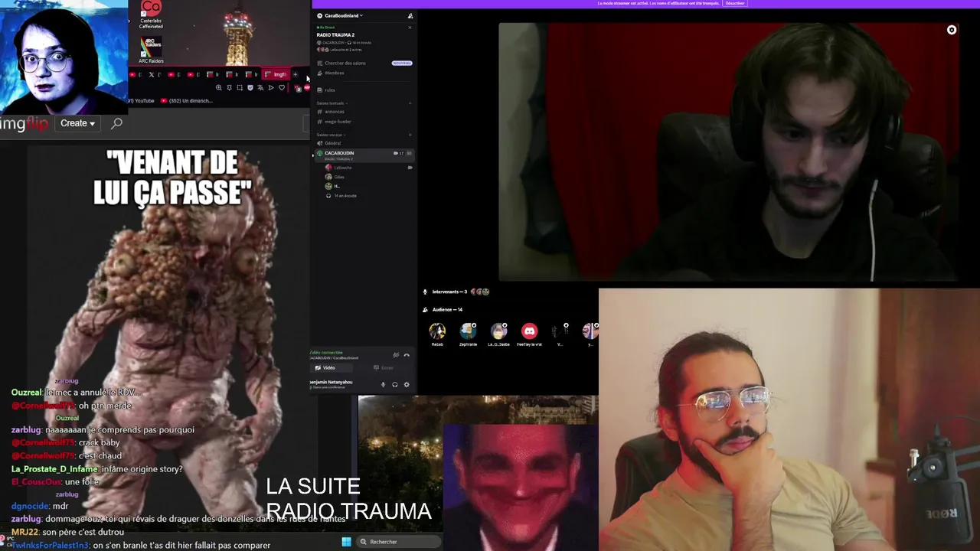This screenshot has height=551, width=980.
Task: Open the '(352) Un dimanch...' bookmark
Action: point(186,101)
